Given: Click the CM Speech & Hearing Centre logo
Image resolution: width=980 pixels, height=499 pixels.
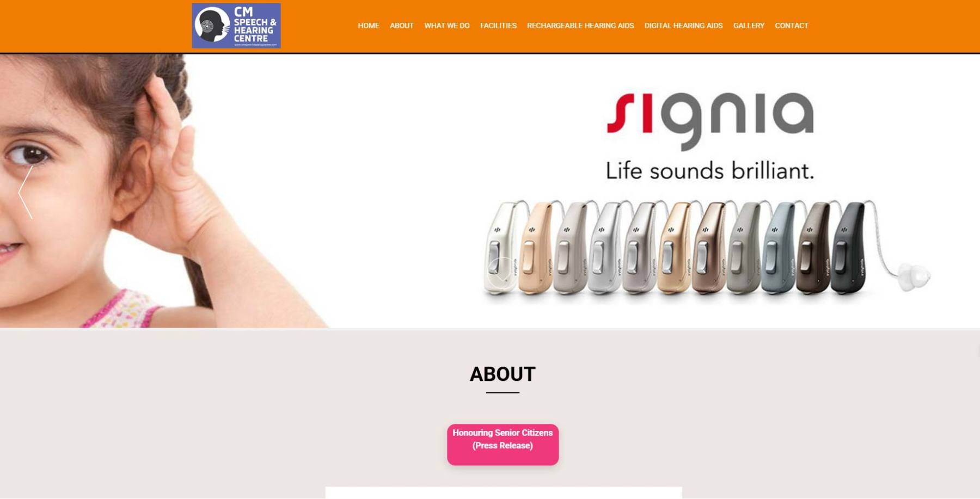Looking at the screenshot, I should point(236,26).
